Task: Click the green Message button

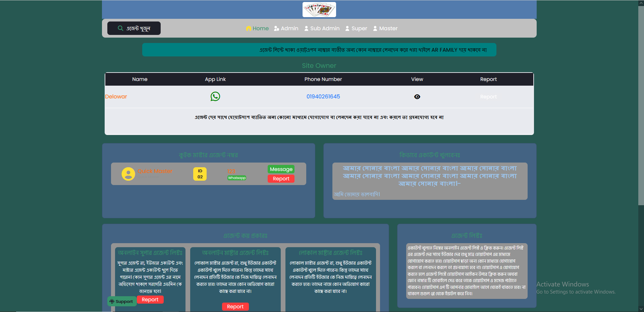Action: [x=281, y=169]
